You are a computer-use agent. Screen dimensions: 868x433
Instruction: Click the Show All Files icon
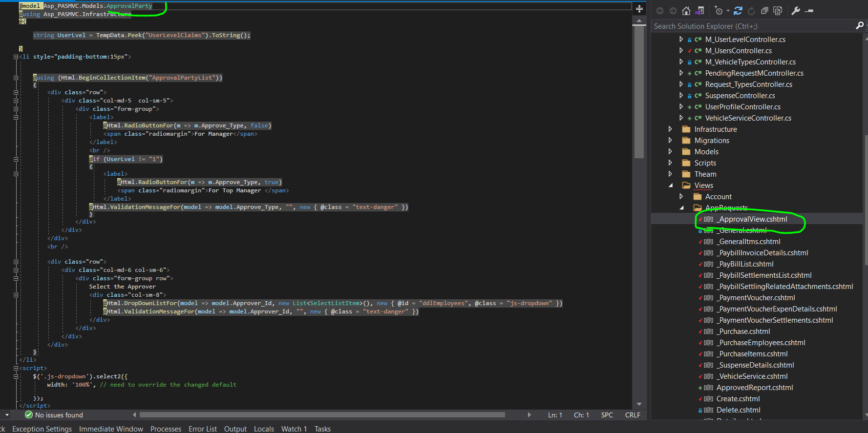[x=778, y=11]
